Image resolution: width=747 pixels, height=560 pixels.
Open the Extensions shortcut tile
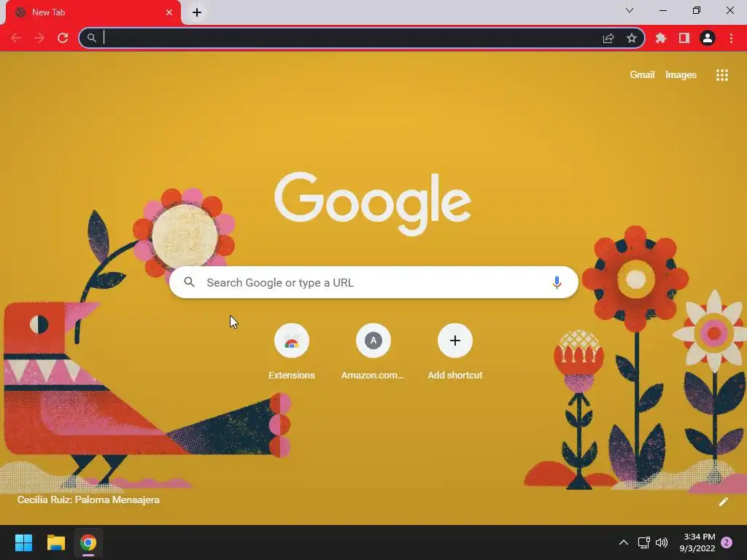(292, 352)
